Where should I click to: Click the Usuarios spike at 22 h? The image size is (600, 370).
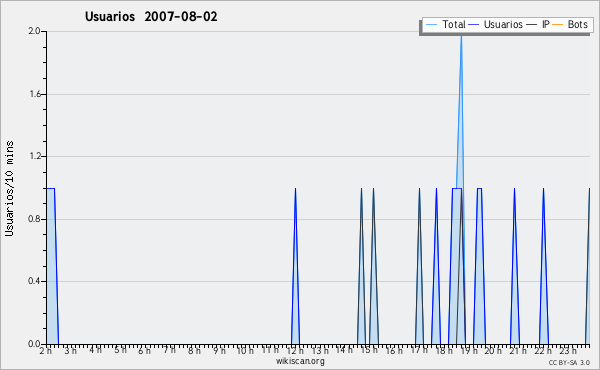[x=543, y=266]
